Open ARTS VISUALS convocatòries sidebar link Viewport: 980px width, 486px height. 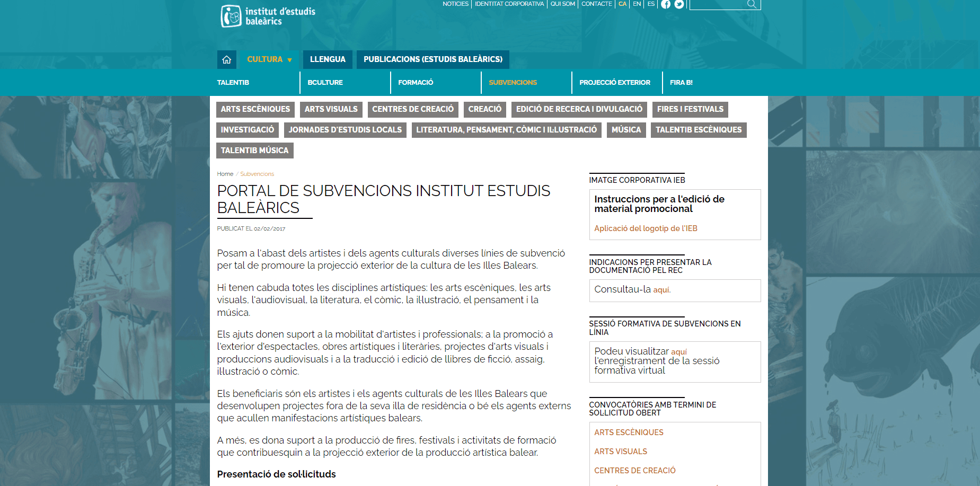coord(621,452)
